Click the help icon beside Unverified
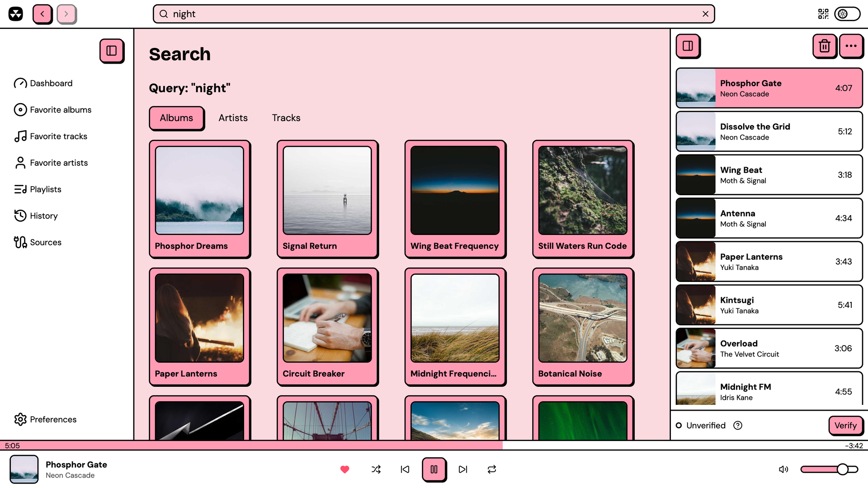This screenshot has width=868, height=488. coord(738,425)
